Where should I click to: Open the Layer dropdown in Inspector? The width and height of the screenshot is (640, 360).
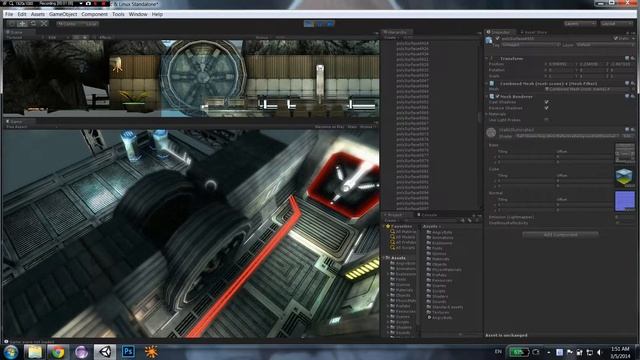point(605,44)
